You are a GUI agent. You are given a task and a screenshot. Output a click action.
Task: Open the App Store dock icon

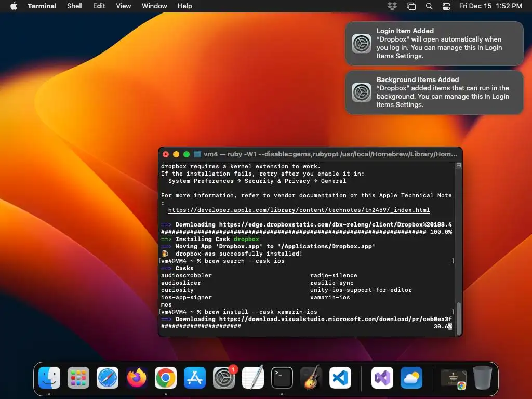pos(195,377)
